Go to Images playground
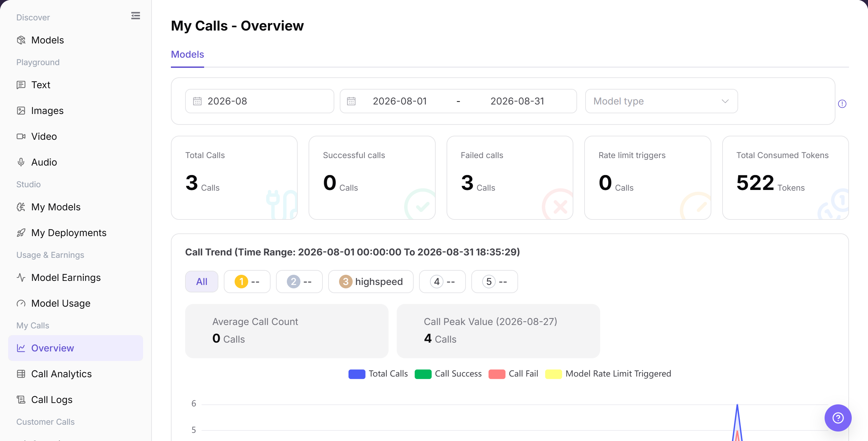This screenshot has width=868, height=441. (76, 111)
